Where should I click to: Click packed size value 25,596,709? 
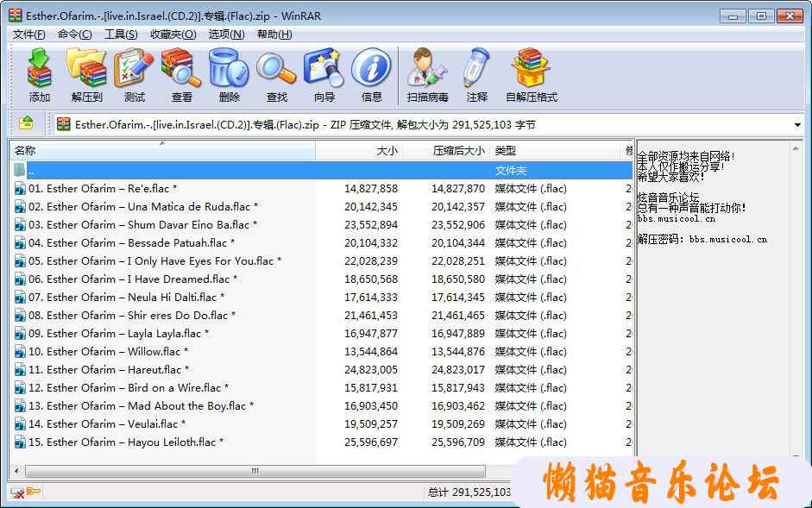coord(458,442)
